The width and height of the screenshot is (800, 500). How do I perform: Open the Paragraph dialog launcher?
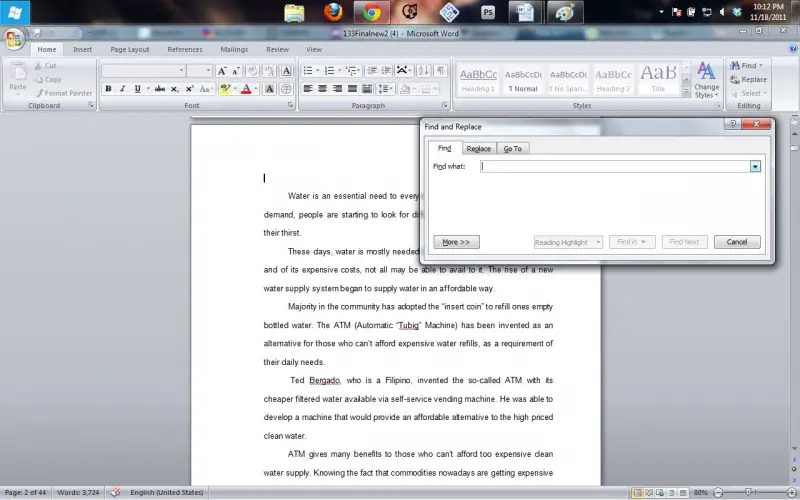tap(444, 105)
